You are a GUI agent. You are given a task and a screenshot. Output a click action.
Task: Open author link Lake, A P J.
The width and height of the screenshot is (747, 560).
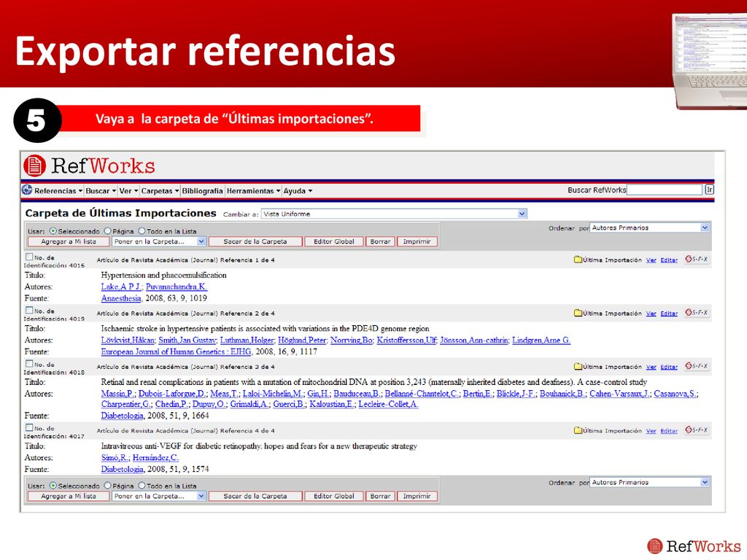pyautogui.click(x=122, y=287)
